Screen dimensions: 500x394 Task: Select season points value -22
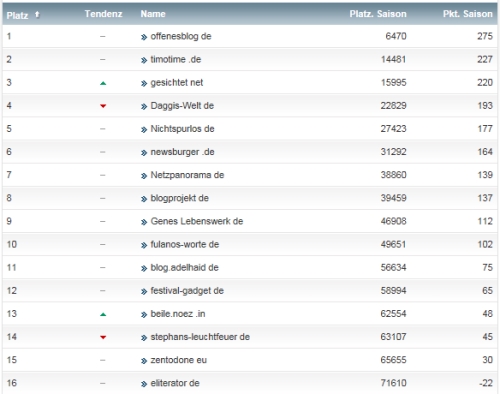pos(486,383)
